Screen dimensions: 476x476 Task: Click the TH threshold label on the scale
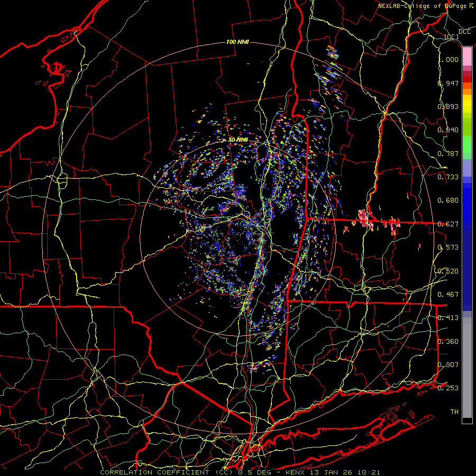[x=454, y=412]
